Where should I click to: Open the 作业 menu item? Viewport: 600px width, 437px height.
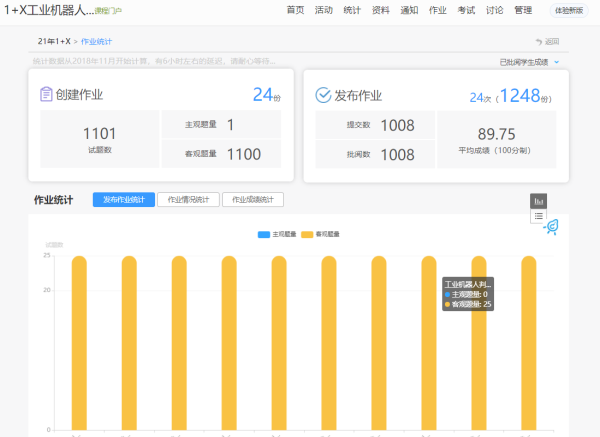tap(438, 10)
